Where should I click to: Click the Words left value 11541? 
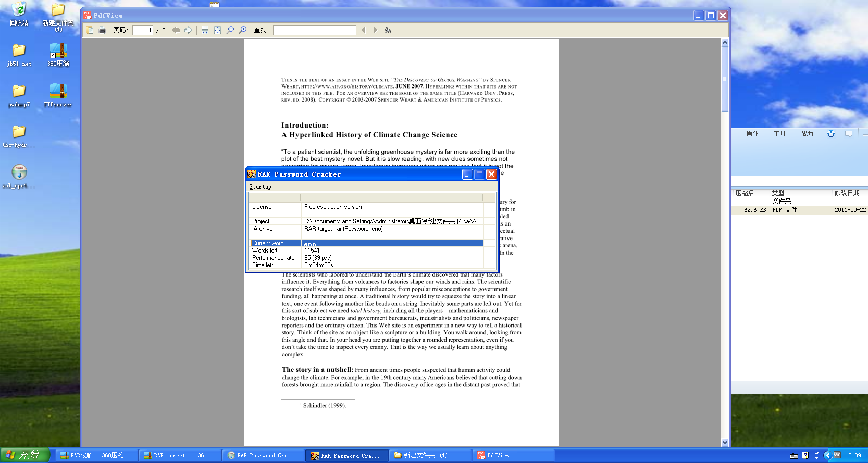[312, 251]
